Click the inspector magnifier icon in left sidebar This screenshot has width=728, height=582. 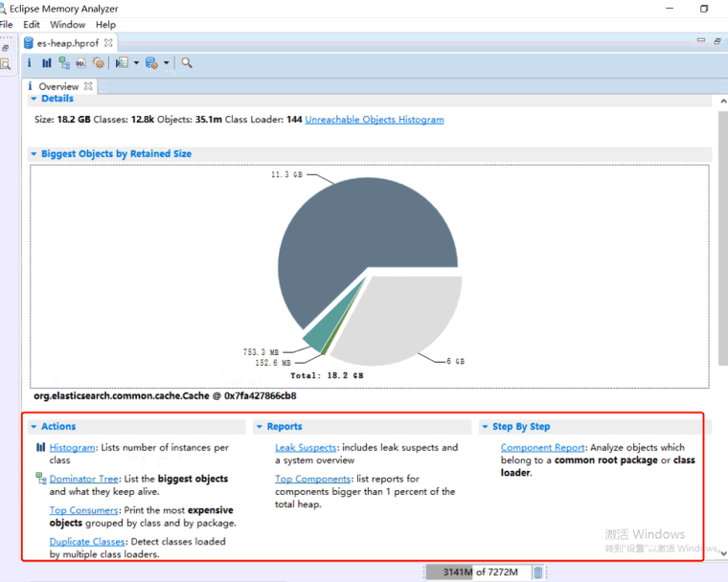point(6,64)
